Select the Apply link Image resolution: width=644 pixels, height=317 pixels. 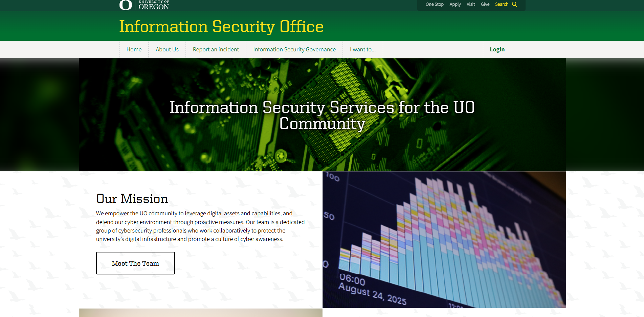coord(455,4)
